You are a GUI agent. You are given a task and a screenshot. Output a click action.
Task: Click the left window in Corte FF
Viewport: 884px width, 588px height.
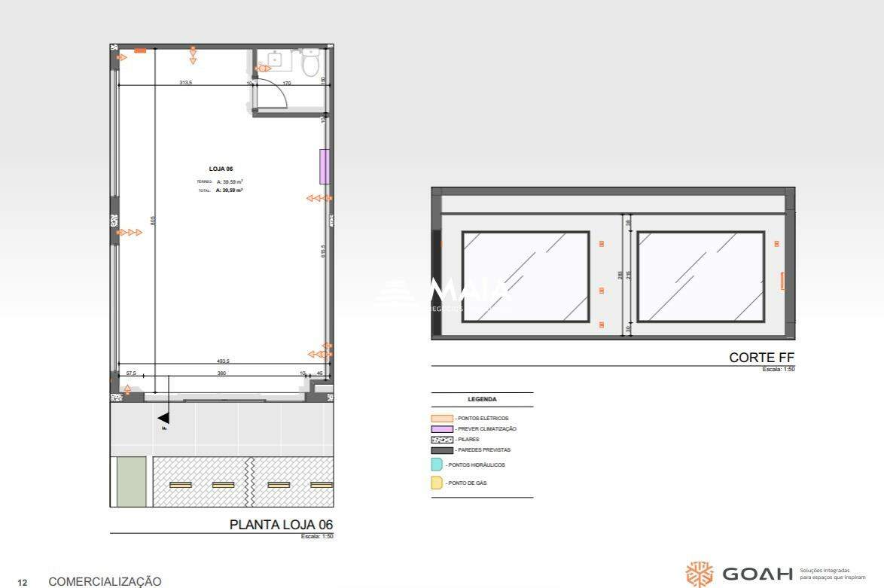526,277
